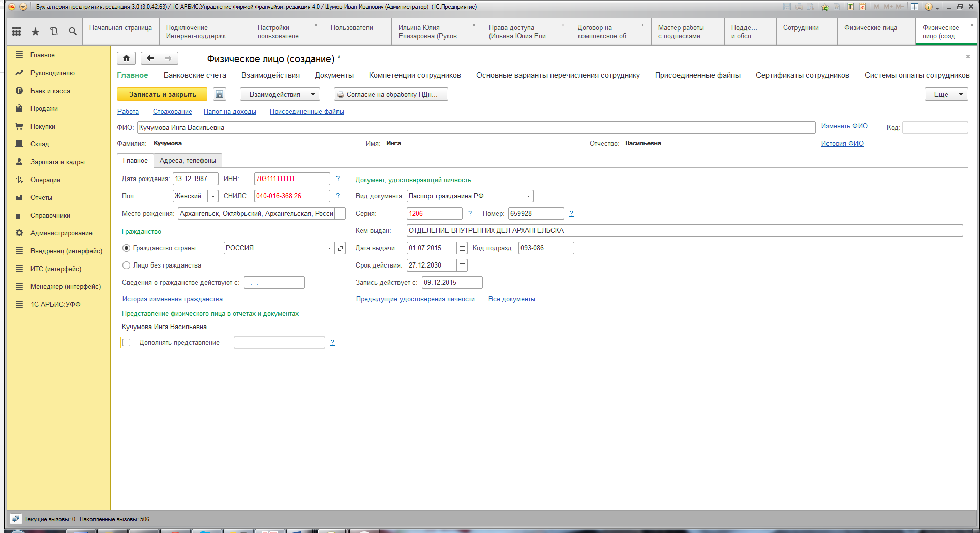Switch to the Сотрудники tab
The height and width of the screenshot is (533, 980).
(801, 28)
